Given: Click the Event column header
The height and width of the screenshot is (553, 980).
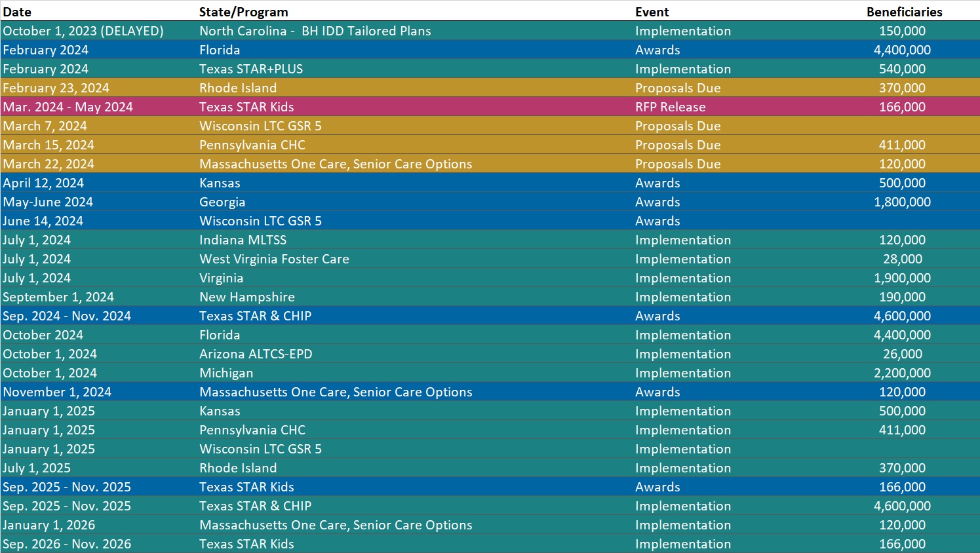Looking at the screenshot, I should pyautogui.click(x=652, y=12).
